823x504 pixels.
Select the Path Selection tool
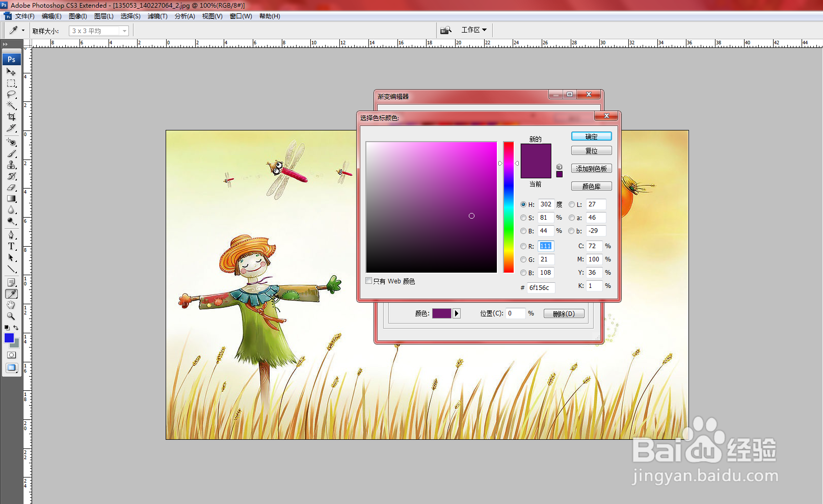coord(11,257)
